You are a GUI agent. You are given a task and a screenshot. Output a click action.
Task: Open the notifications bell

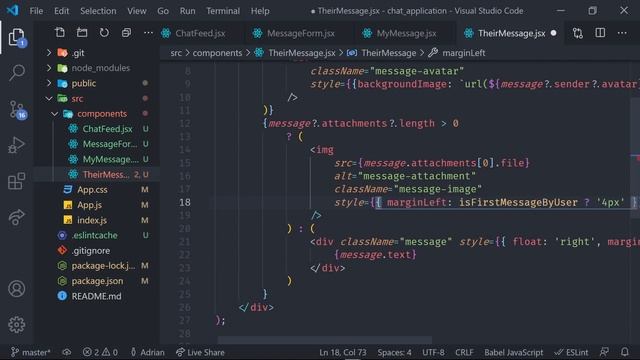(x=625, y=352)
